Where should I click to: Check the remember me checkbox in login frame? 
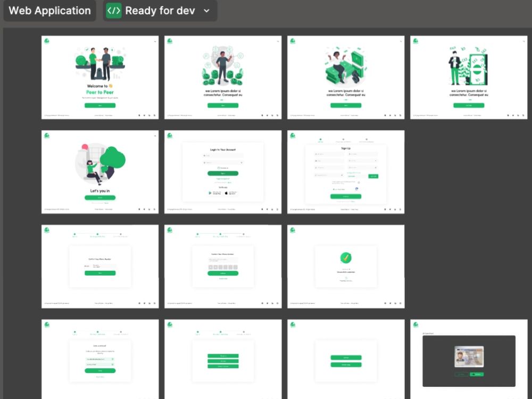pyautogui.click(x=219, y=168)
